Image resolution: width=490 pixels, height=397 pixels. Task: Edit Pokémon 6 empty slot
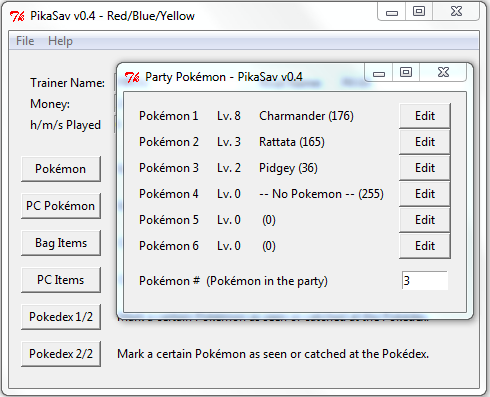(425, 246)
